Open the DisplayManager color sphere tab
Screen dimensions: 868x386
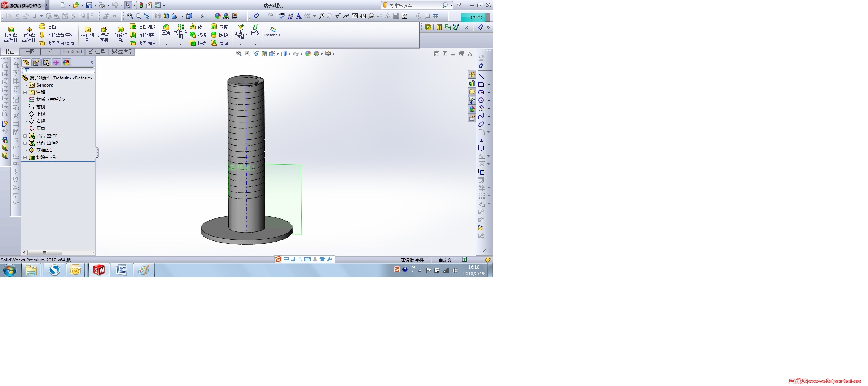click(x=66, y=62)
